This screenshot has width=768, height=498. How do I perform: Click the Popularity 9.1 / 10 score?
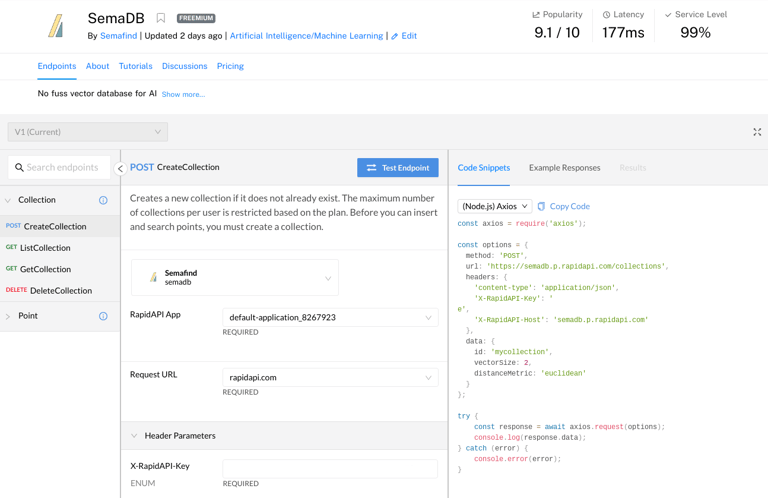coord(557,32)
